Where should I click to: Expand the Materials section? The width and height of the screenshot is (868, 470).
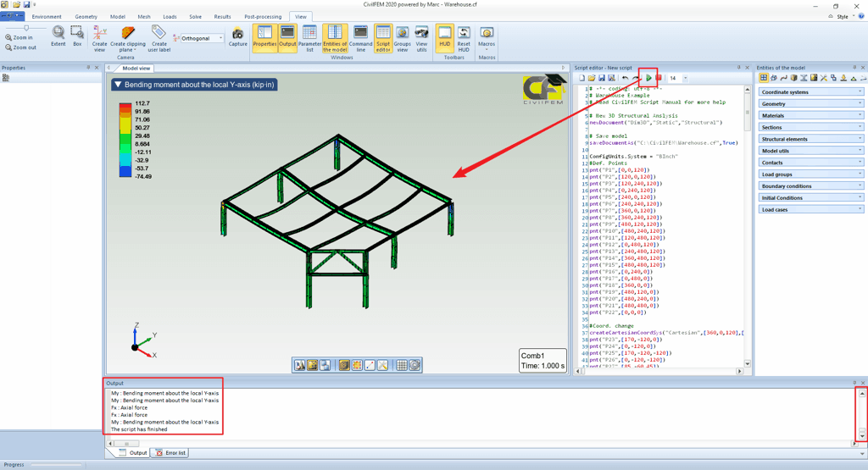(810, 116)
